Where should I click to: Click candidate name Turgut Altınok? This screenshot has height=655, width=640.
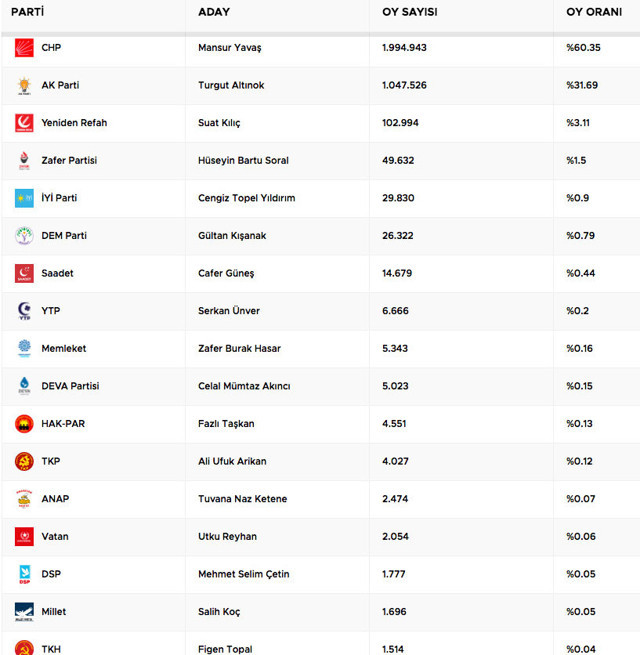pyautogui.click(x=231, y=85)
